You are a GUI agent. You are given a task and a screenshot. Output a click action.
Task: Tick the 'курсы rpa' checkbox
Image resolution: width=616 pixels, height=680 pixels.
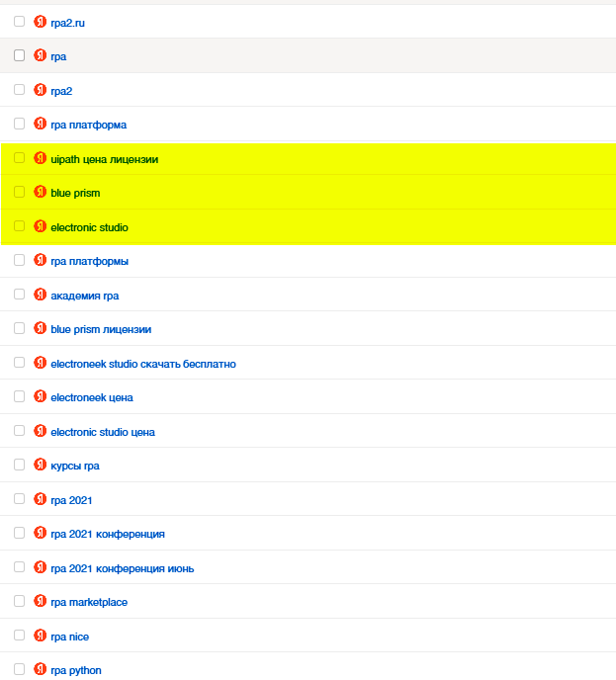pos(19,465)
